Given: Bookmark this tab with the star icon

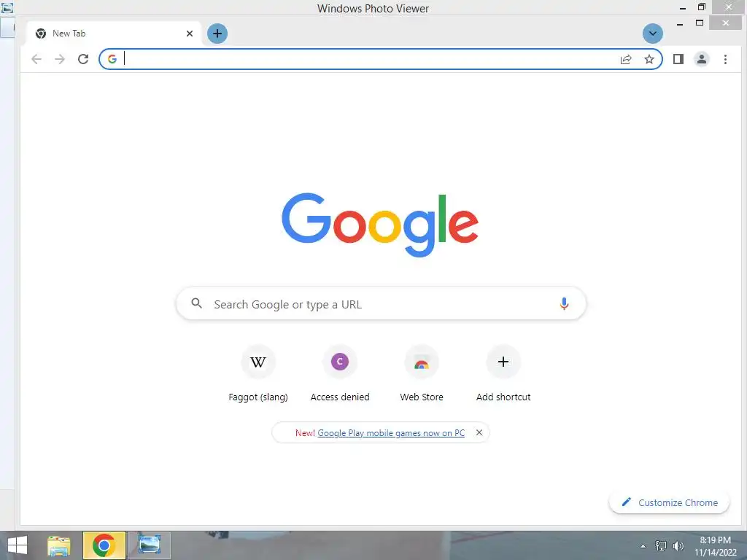Looking at the screenshot, I should tap(649, 59).
